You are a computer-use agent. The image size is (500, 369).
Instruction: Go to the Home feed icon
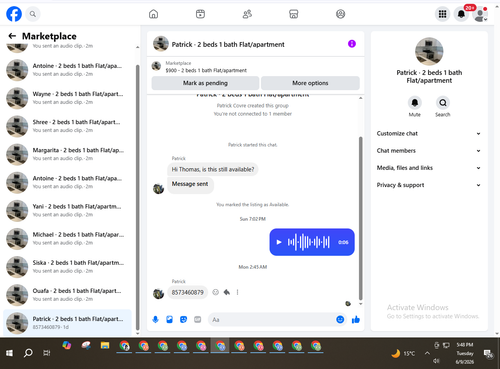[x=153, y=14]
